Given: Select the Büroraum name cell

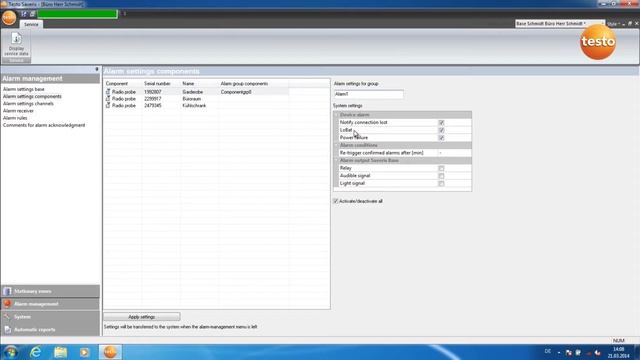Looking at the screenshot, I should 199,99.
